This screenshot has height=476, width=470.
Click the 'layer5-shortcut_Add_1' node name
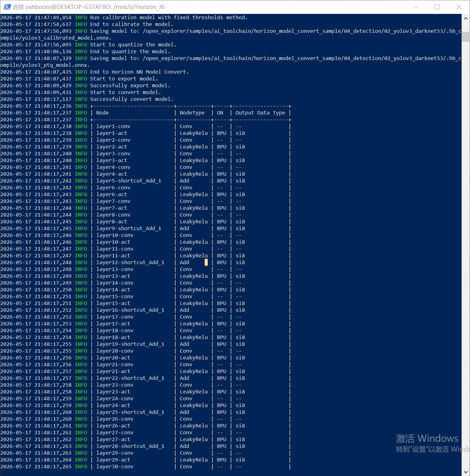point(129,181)
